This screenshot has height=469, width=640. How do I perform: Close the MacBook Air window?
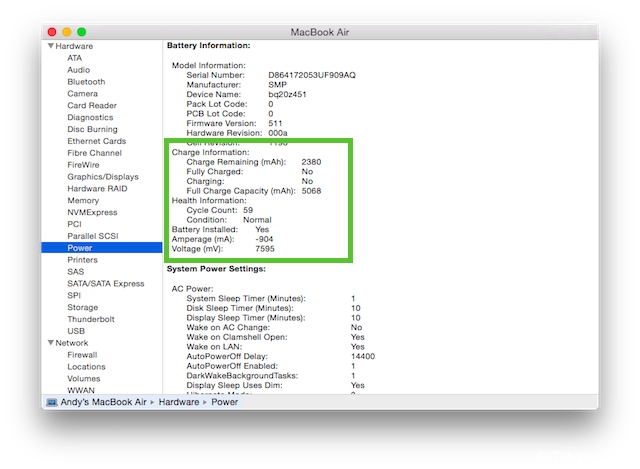[x=52, y=32]
